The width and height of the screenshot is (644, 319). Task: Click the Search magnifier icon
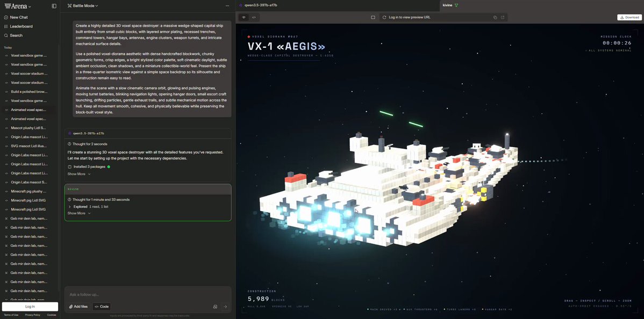(x=6, y=35)
